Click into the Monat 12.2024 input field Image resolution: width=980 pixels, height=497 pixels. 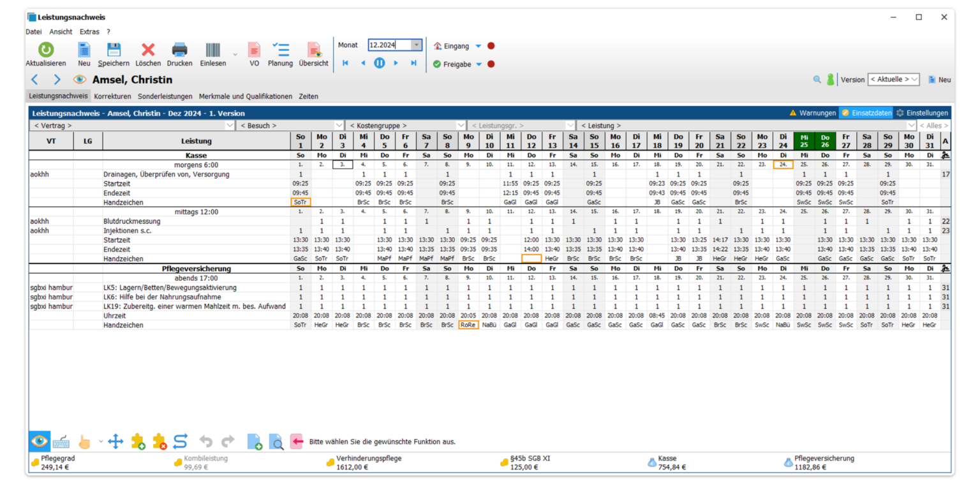tap(389, 45)
